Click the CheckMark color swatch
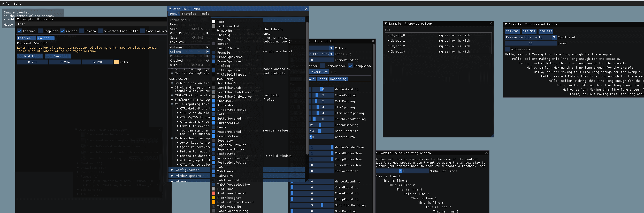The height and width of the screenshot is (213, 644). 214,101
